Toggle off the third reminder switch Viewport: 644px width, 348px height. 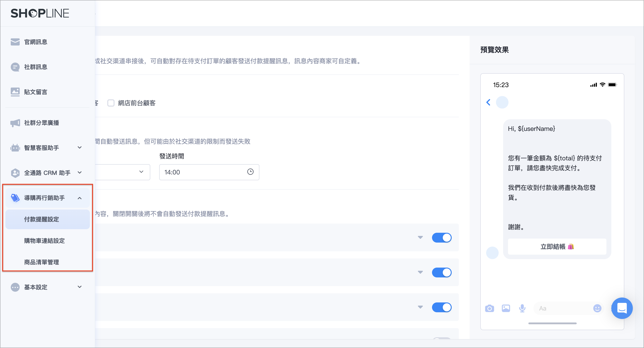point(441,307)
